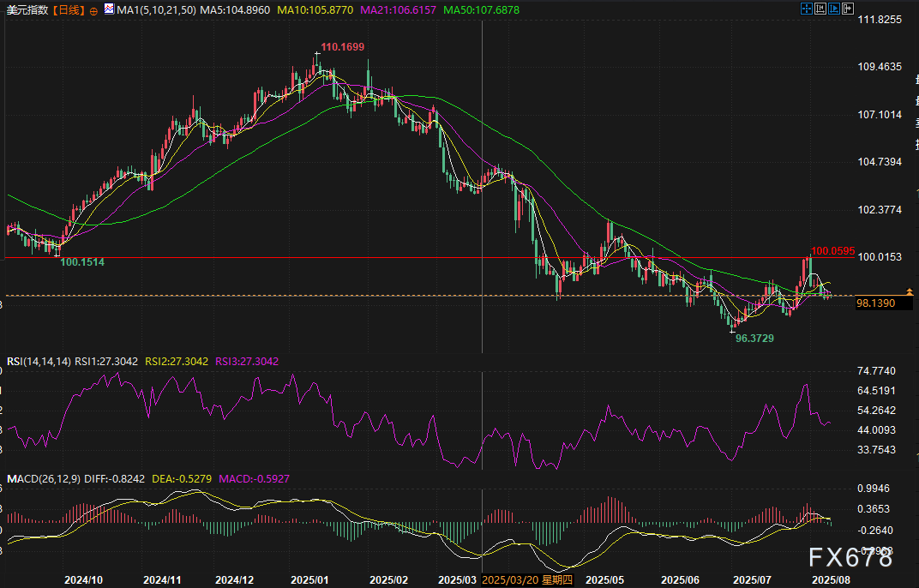The image size is (919, 588).
Task: Toggle the blue play-on-axis chart icon
Action: coord(834,9)
